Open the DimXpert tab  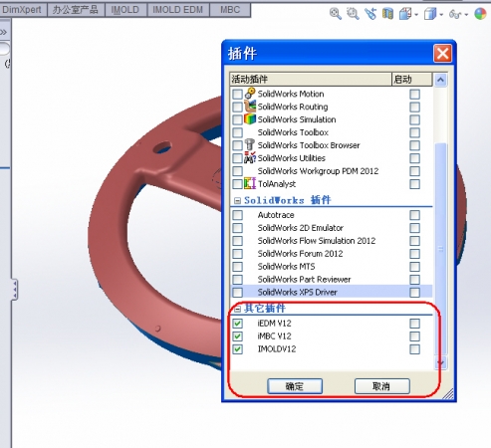pyautogui.click(x=22, y=10)
